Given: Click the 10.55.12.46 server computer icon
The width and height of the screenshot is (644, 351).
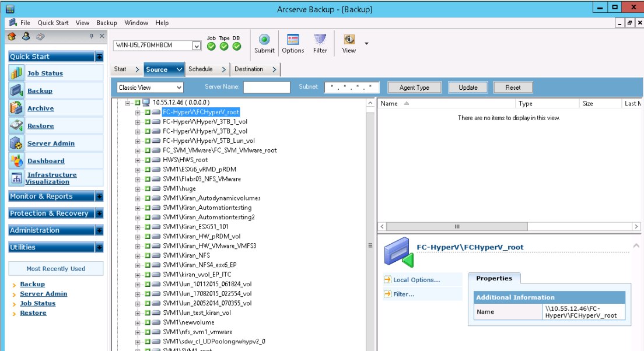Looking at the screenshot, I should (x=146, y=103).
